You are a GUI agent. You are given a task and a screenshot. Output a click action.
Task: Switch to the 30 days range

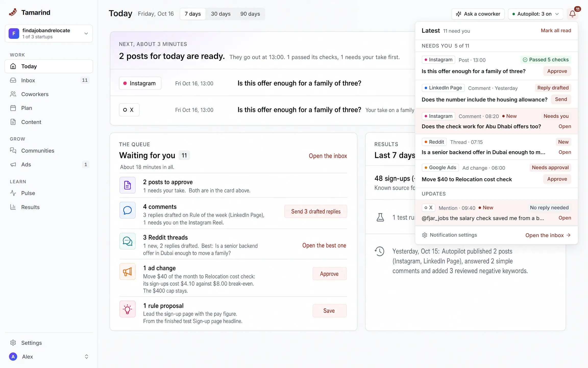(221, 14)
